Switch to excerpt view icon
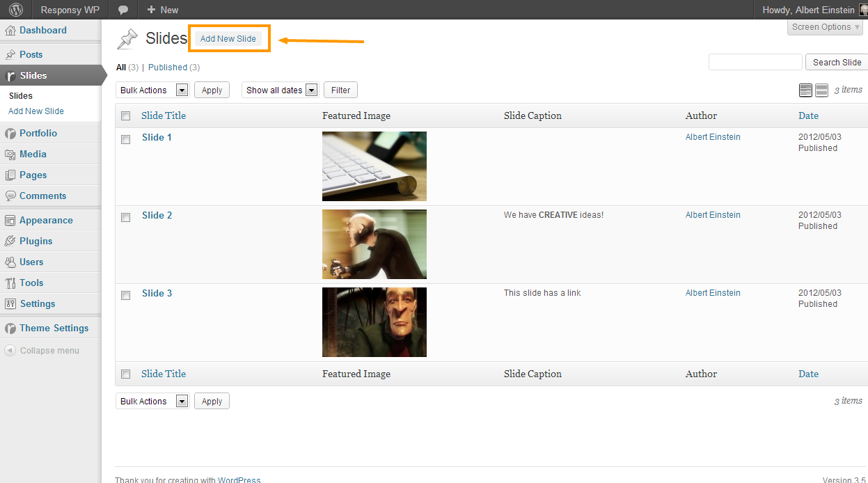 (821, 90)
